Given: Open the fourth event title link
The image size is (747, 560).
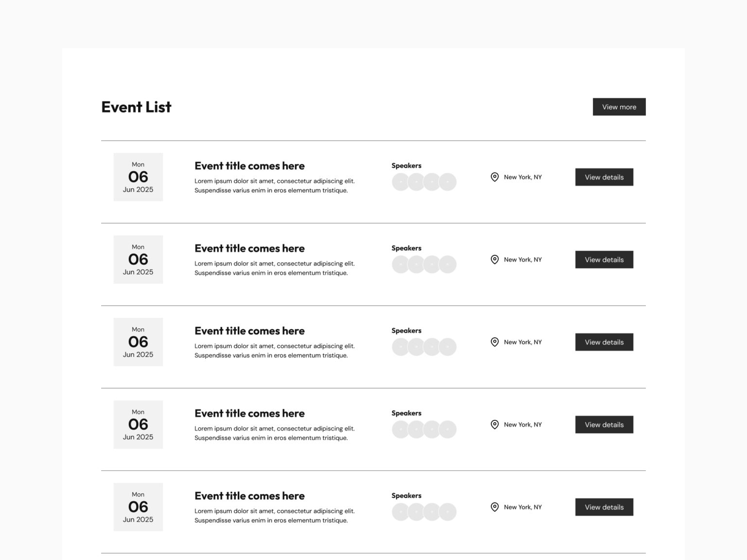Looking at the screenshot, I should (x=249, y=414).
